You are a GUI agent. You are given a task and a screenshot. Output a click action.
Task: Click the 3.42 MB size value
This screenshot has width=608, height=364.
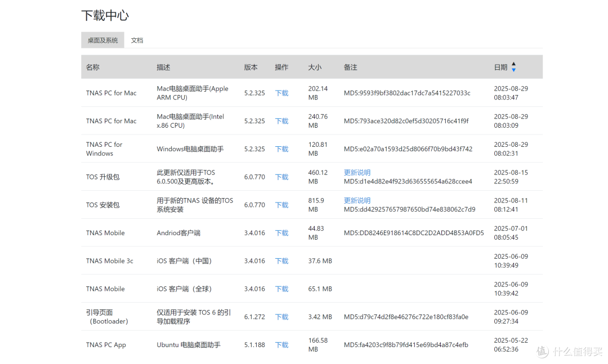pos(320,317)
